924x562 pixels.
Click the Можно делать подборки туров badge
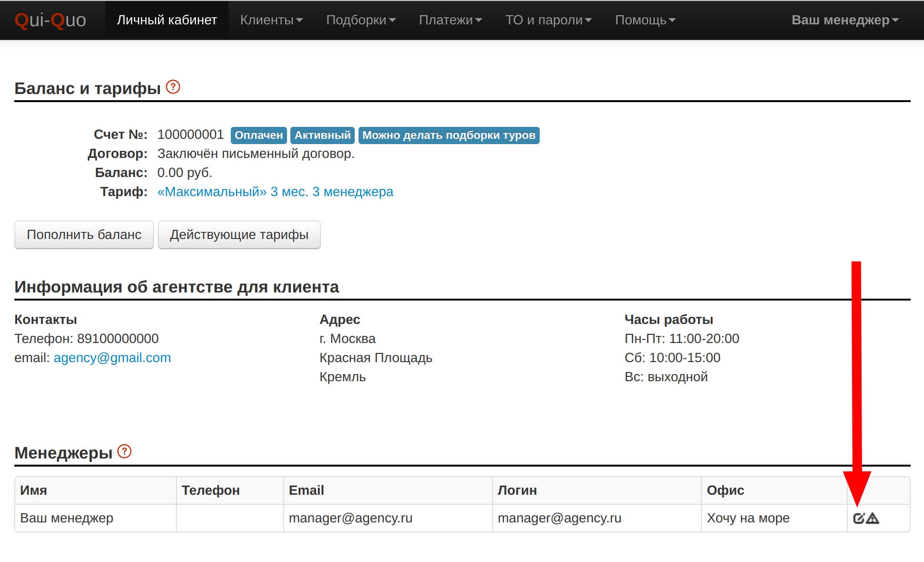point(449,135)
